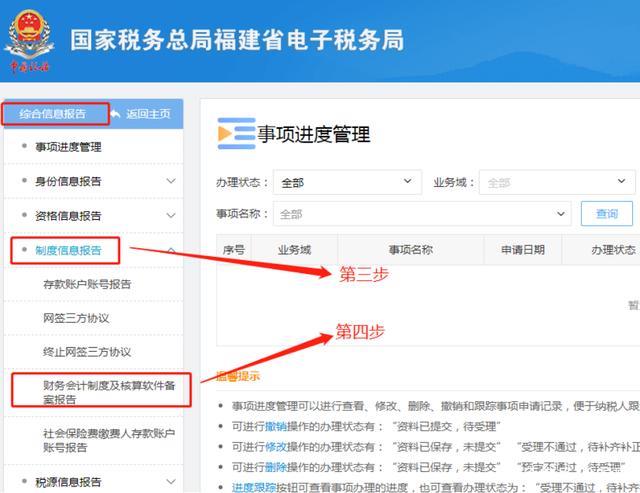Click the 返回主页 link
Image resolution: width=640 pixels, height=493 pixels.
coord(148,114)
